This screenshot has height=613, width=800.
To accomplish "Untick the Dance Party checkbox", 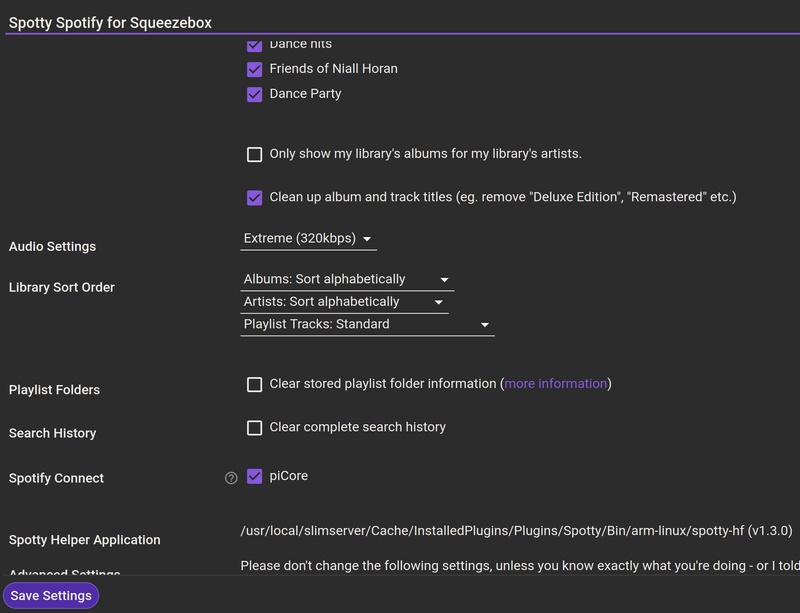I will click(x=254, y=94).
